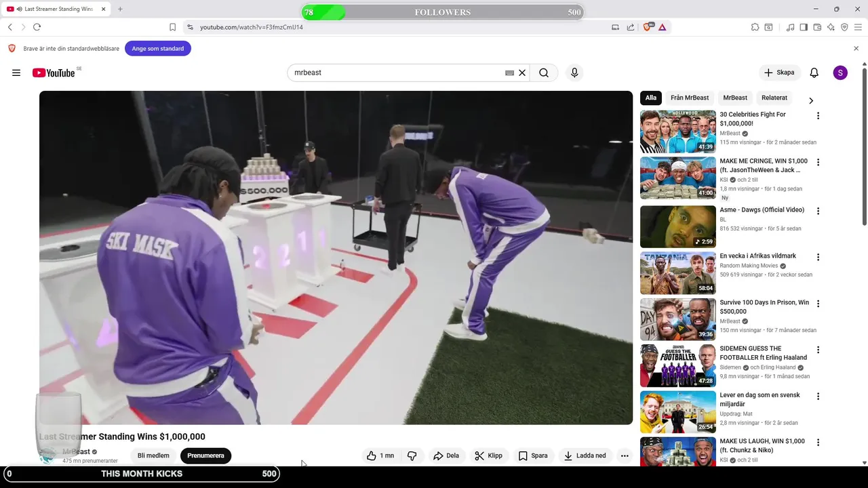Image resolution: width=868 pixels, height=488 pixels.
Task: Open the media control music-note icon
Action: (790, 27)
